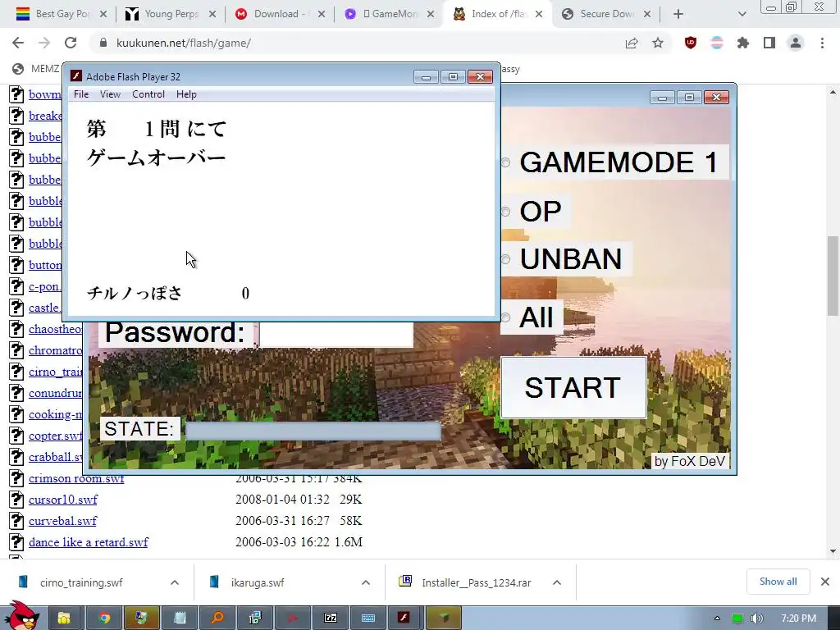Open the computer setup icon beside 7-Zip
The image size is (840, 630).
255,619
